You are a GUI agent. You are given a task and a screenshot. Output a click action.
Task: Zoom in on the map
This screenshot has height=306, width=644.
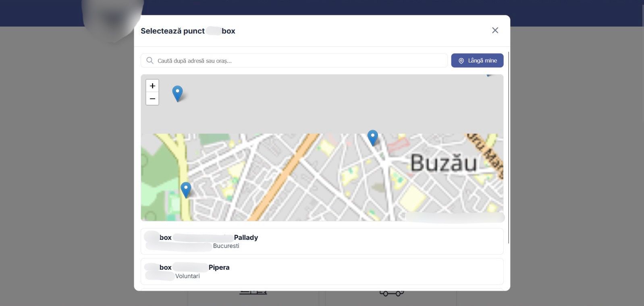pyautogui.click(x=152, y=86)
